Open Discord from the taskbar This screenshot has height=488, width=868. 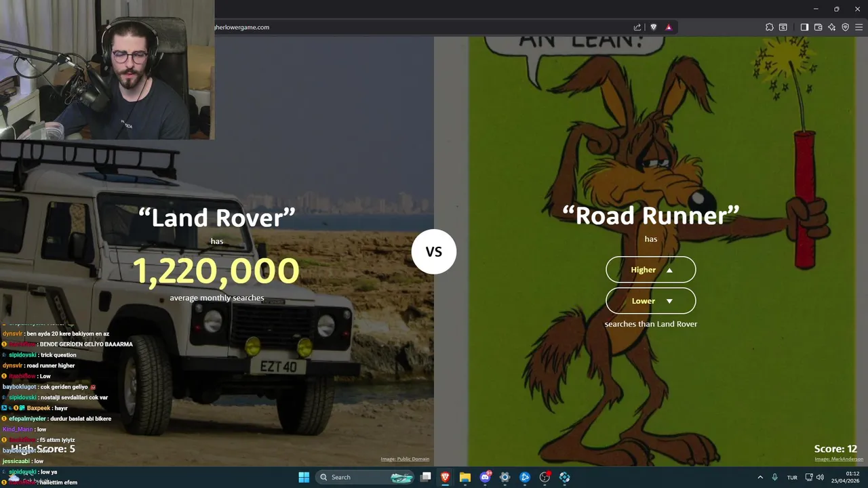(x=486, y=477)
